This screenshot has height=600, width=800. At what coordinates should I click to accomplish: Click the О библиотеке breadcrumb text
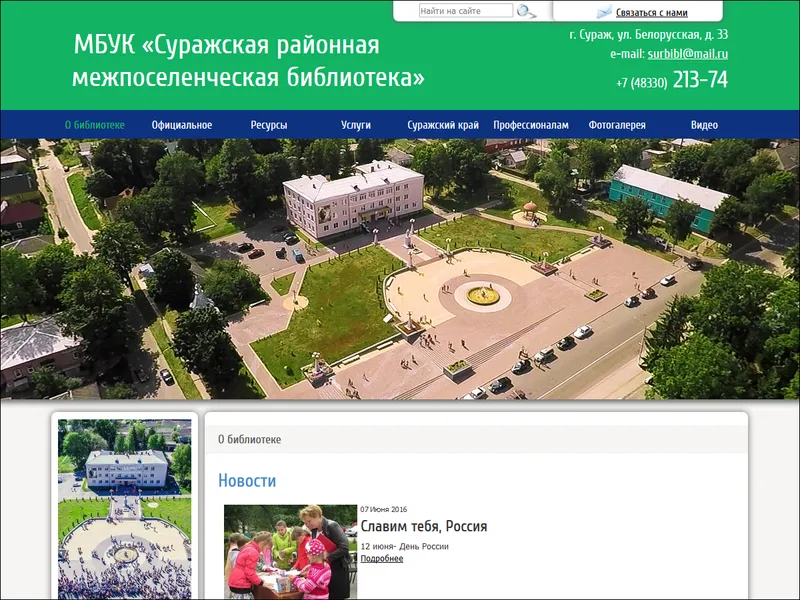point(249,439)
